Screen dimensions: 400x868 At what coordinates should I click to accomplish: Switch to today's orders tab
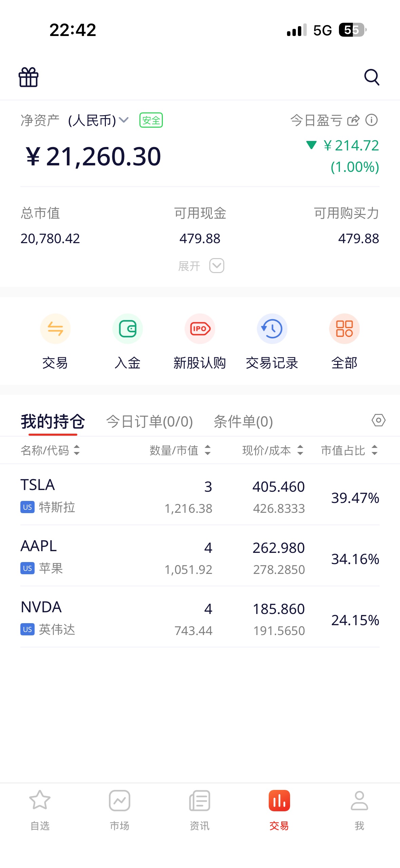[149, 421]
